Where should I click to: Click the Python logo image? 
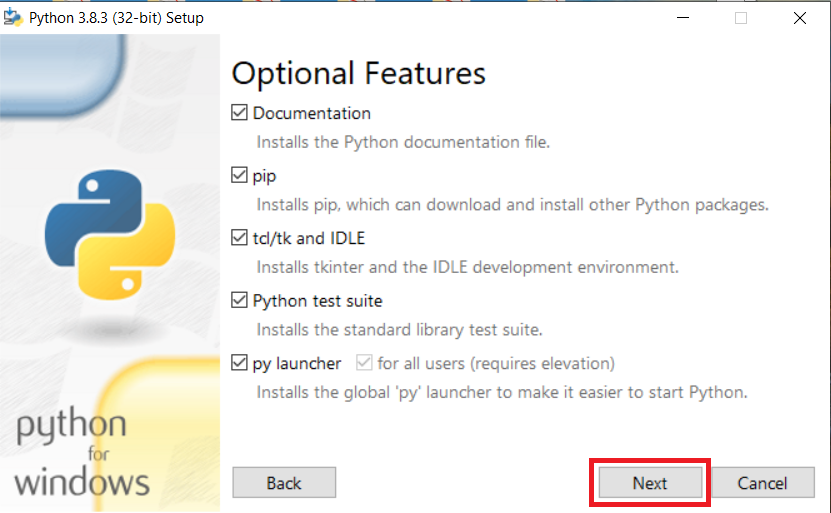(110, 235)
